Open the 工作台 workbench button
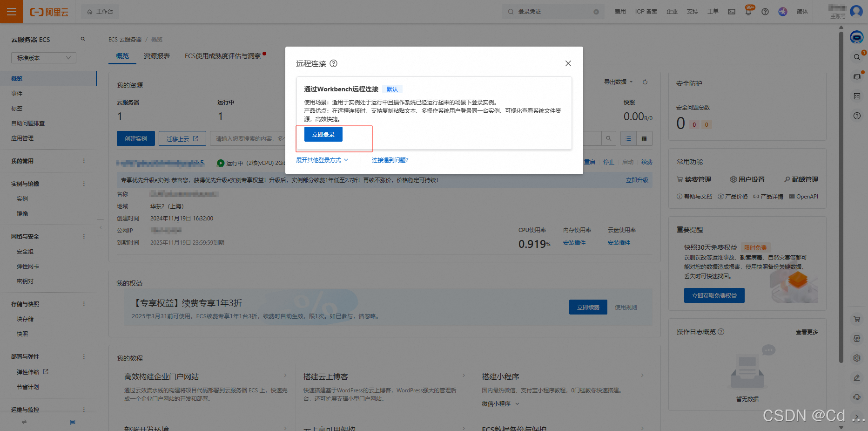868x431 pixels. [100, 12]
